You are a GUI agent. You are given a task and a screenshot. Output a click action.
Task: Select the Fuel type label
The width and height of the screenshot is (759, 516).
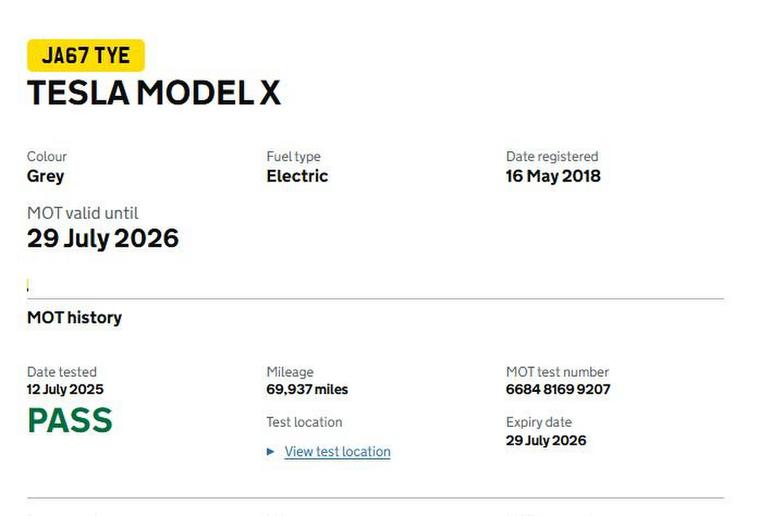[293, 157]
